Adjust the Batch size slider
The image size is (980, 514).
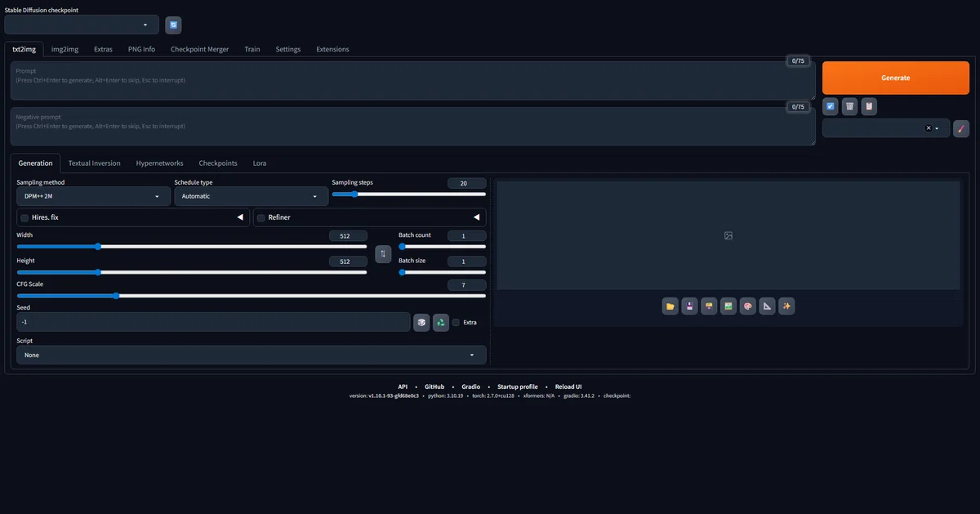(x=442, y=272)
